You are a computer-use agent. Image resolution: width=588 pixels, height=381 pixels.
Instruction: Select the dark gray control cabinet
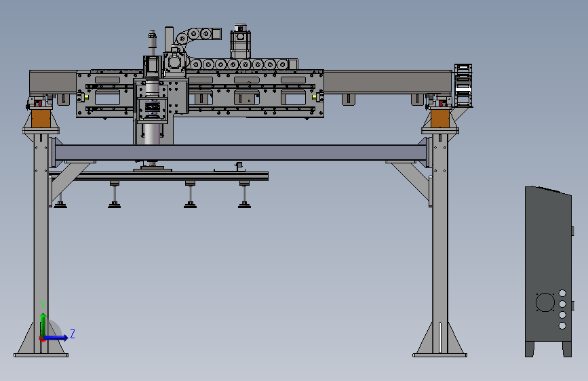(548, 272)
